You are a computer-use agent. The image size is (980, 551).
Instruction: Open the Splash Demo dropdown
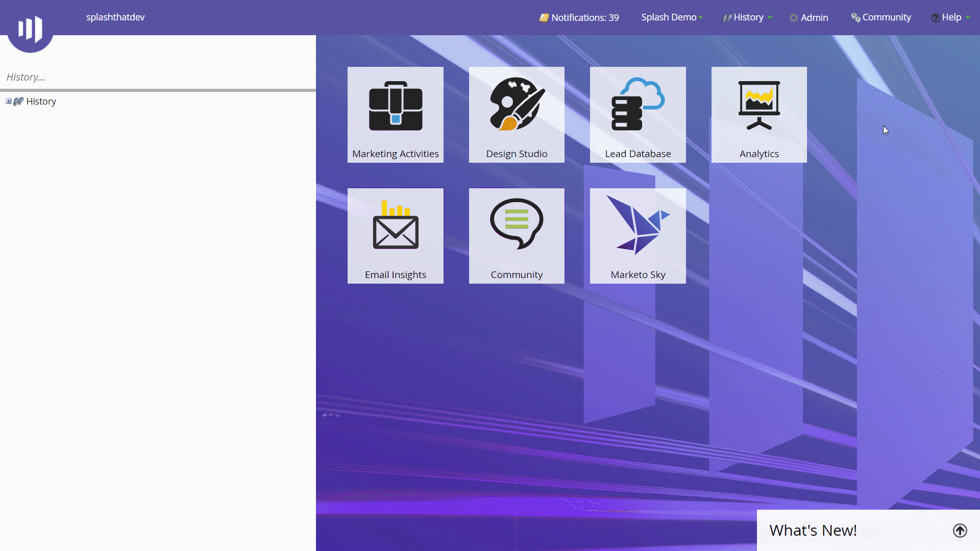(x=672, y=17)
